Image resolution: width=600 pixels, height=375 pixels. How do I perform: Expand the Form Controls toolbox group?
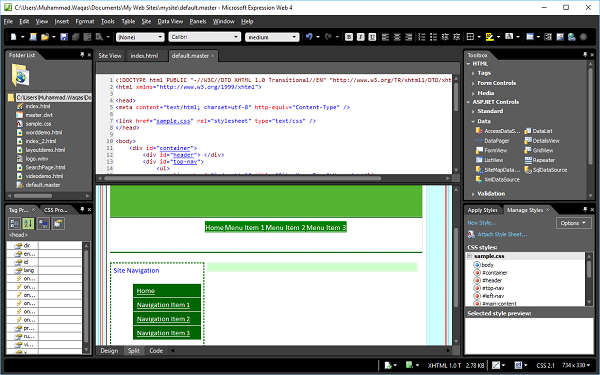[x=496, y=83]
